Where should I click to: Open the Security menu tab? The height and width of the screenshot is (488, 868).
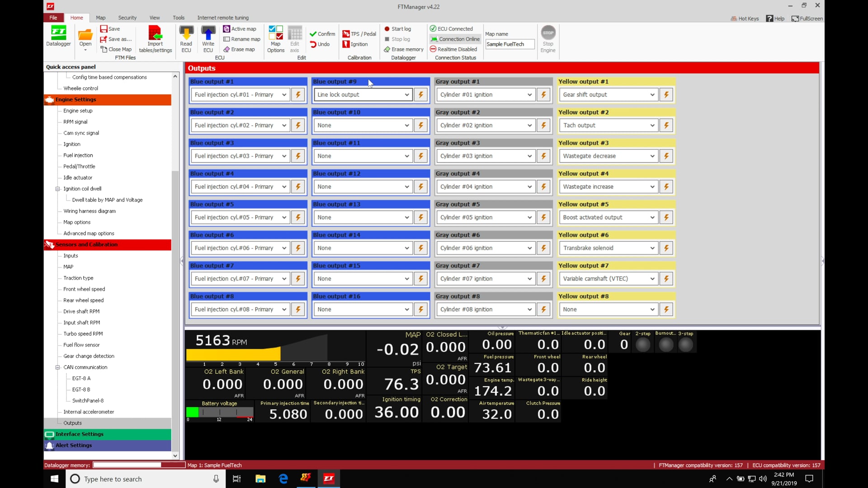pos(127,18)
